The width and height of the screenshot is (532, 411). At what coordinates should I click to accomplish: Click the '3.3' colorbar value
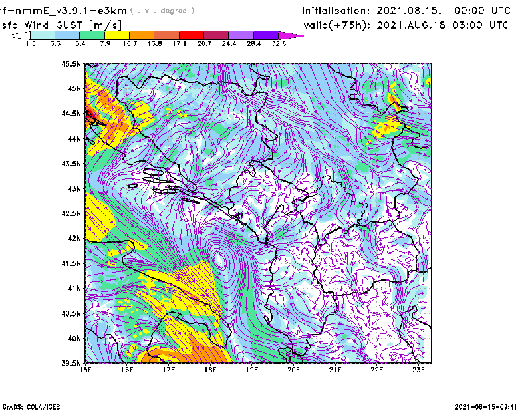(x=55, y=43)
